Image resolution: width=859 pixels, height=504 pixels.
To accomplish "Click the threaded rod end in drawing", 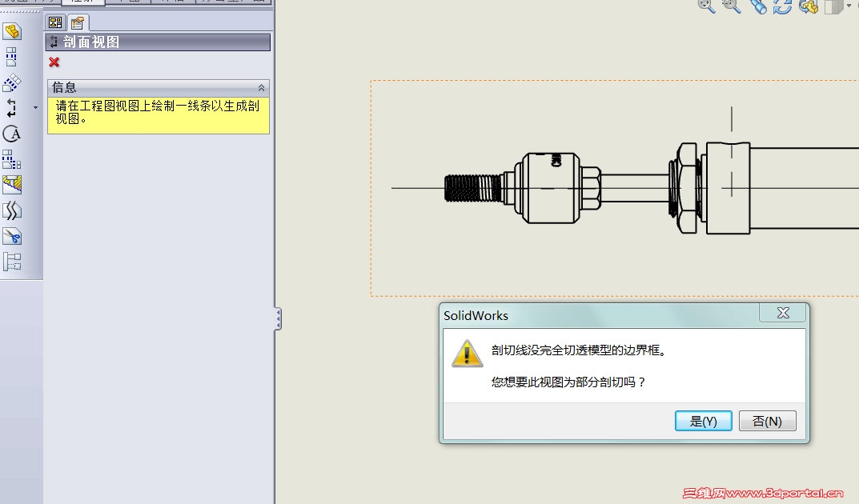I will 472,188.
